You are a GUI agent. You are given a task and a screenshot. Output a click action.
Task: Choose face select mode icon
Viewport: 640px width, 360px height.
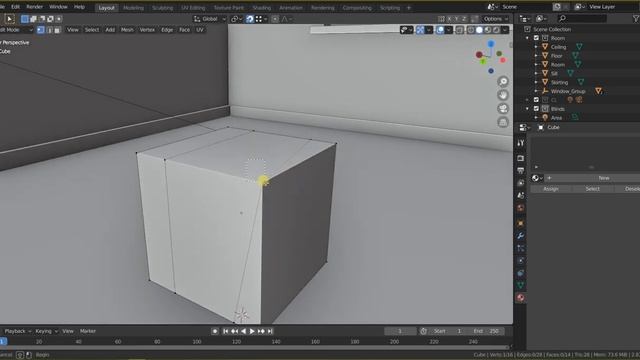(x=57, y=30)
